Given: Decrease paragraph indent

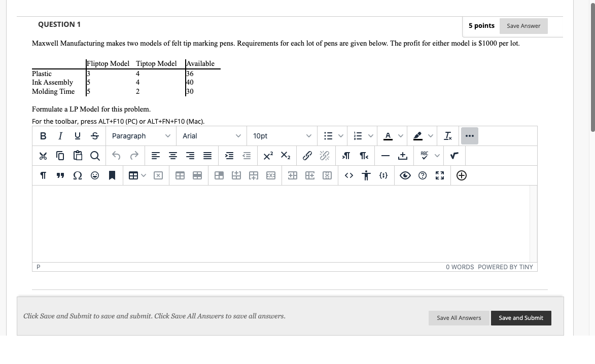Looking at the screenshot, I should click(247, 156).
